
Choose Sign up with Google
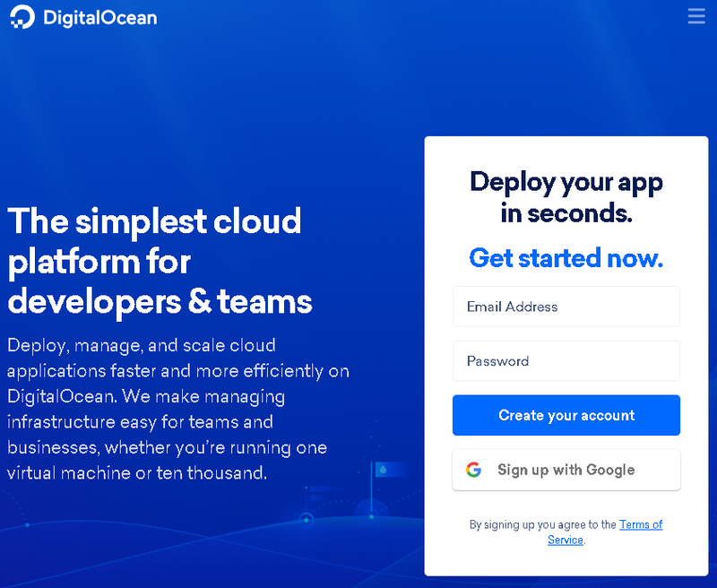(566, 470)
